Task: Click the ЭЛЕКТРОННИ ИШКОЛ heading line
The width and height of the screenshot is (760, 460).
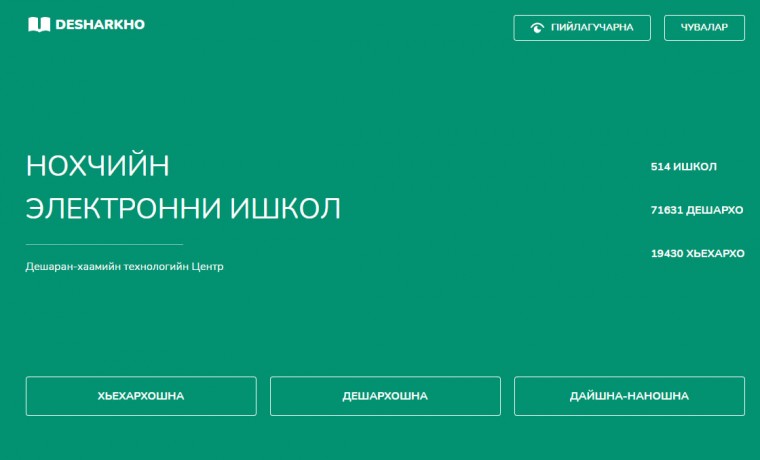Action: click(183, 208)
